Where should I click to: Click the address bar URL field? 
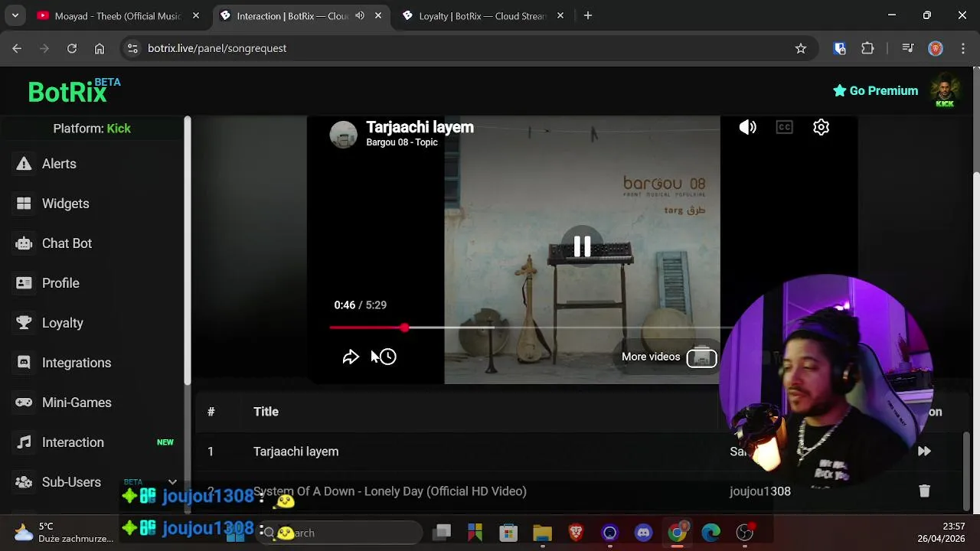[467, 48]
